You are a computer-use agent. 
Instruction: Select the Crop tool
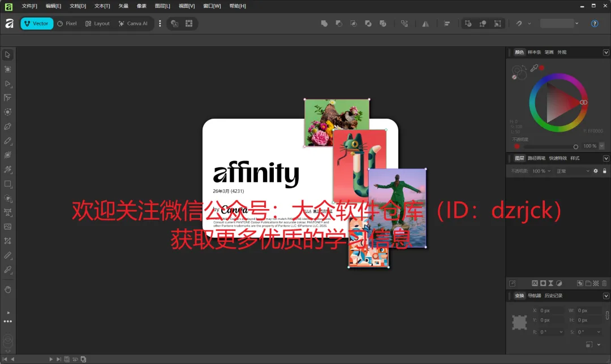coord(7,241)
